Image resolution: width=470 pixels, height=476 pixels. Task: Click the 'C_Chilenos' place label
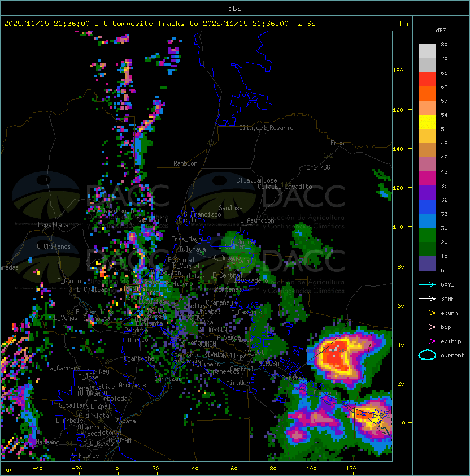point(54,246)
